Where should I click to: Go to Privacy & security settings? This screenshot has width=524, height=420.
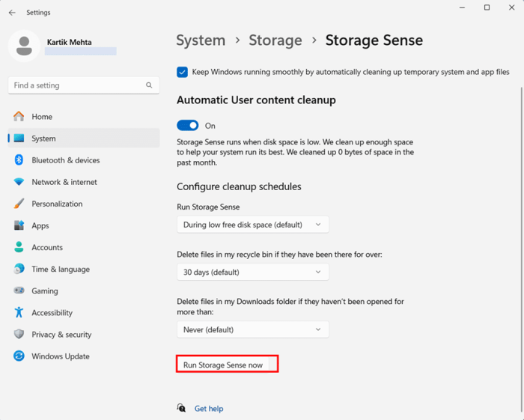pos(84,334)
